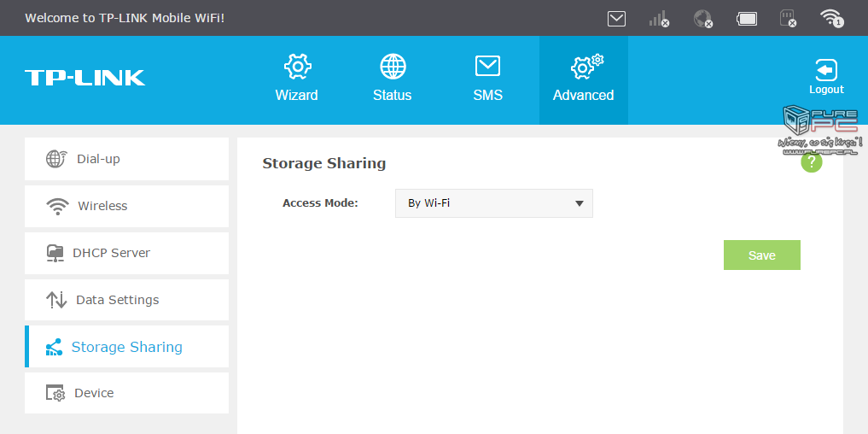
Task: Open the Wizard tab
Action: 296,79
